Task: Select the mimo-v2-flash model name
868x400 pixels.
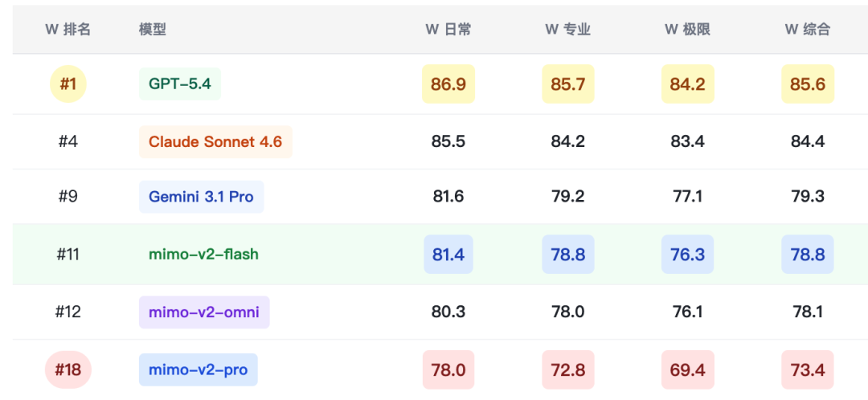Action: pos(203,255)
